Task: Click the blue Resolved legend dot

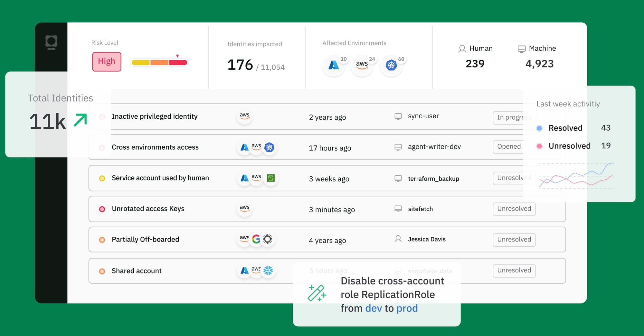Action: click(539, 128)
